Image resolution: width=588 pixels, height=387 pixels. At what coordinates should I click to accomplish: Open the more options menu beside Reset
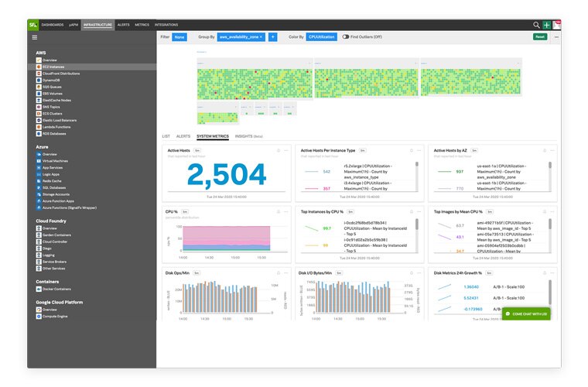point(556,36)
